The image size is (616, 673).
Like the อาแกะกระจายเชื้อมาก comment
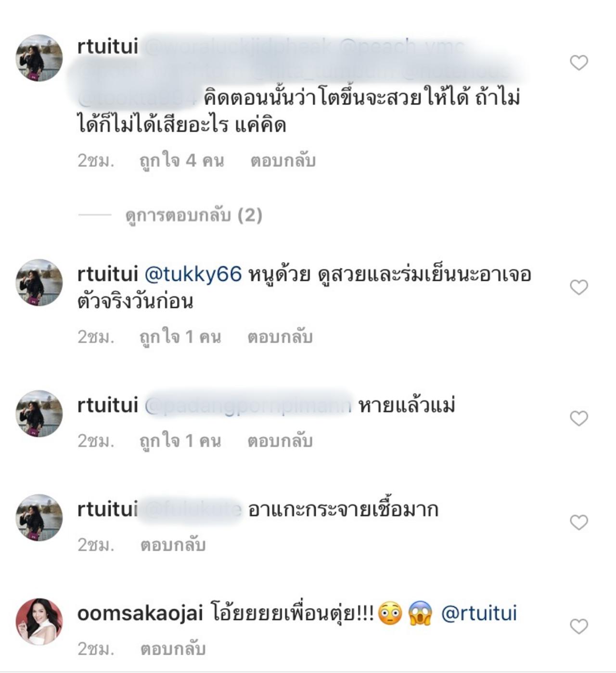[x=579, y=522]
